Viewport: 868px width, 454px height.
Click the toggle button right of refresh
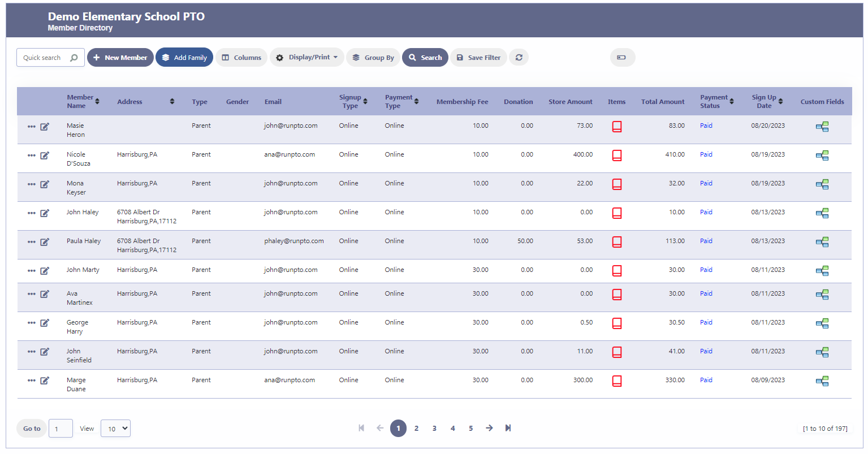click(622, 58)
